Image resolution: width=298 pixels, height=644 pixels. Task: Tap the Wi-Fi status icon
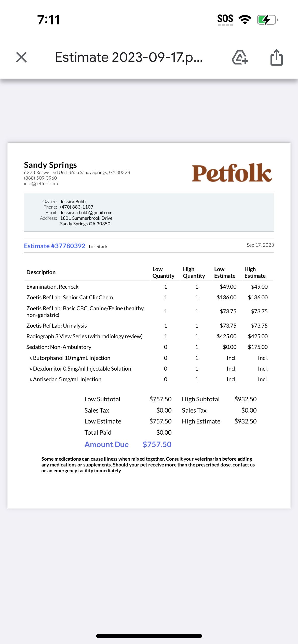coord(245,20)
